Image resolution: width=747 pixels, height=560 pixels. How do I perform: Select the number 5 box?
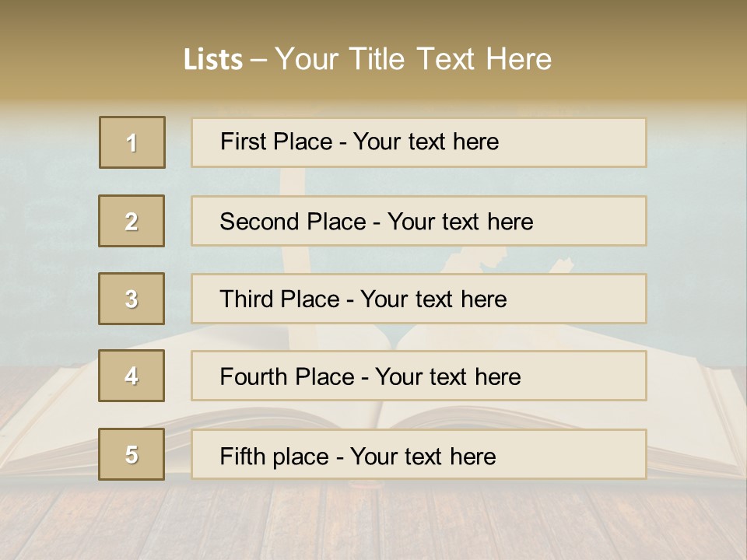click(132, 454)
